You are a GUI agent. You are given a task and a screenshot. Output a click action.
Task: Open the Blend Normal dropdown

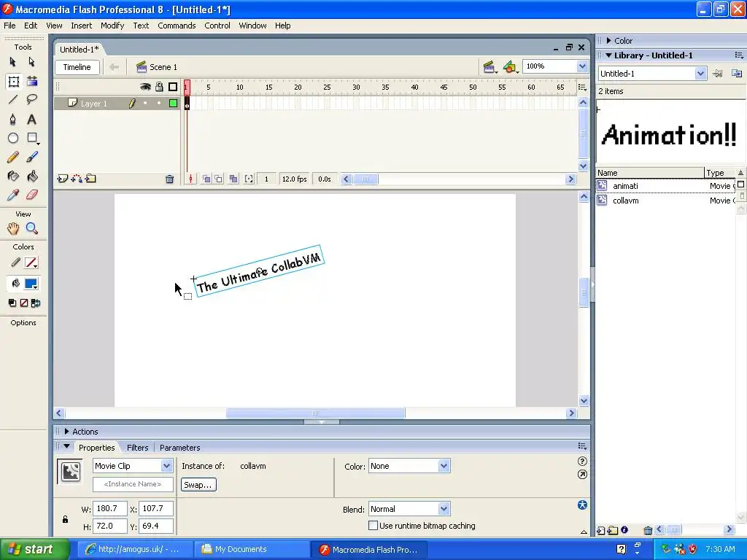444,508
